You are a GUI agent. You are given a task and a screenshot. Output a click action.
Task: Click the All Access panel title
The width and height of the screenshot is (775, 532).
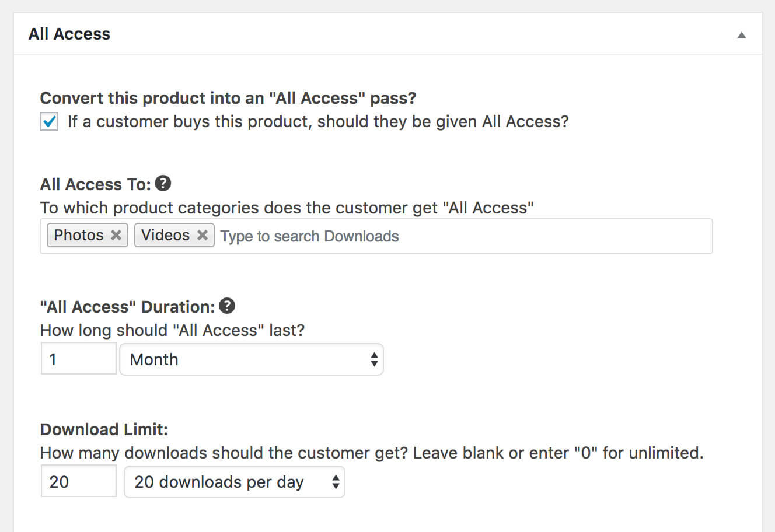pos(69,34)
